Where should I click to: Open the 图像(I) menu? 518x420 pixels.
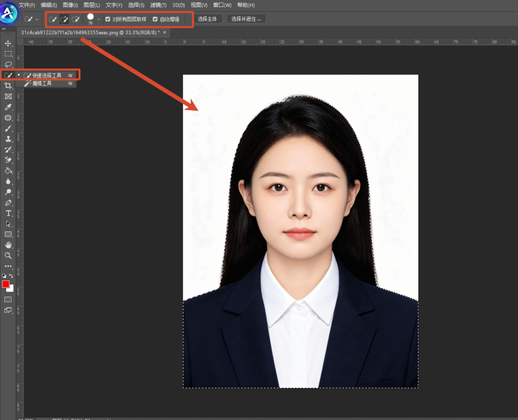point(70,5)
